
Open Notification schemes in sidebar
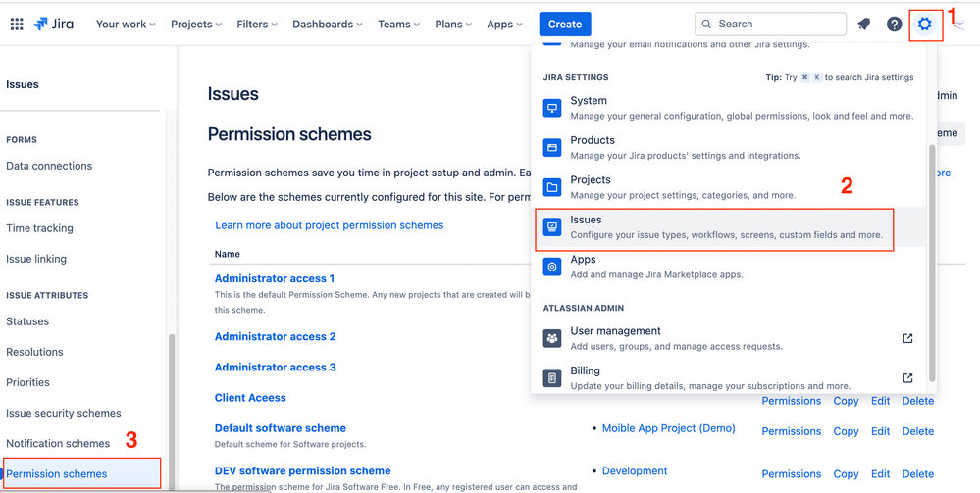tap(58, 444)
